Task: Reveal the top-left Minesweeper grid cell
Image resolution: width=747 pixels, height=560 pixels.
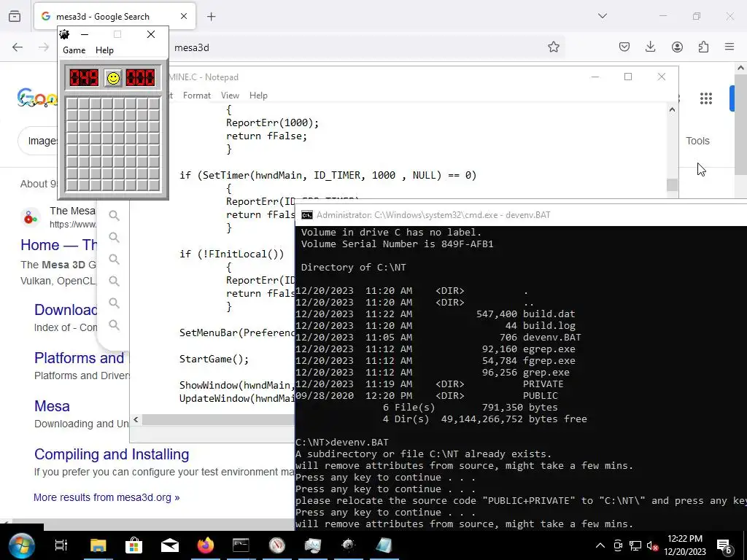Action: 72,104
